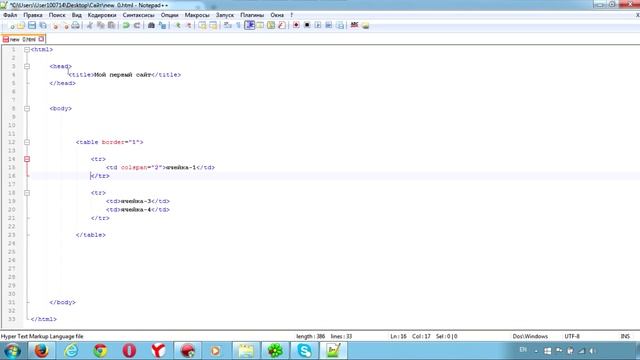This screenshot has width=640, height=360.
Task: Toggle word wrap in the toolbar
Action: point(228,25)
